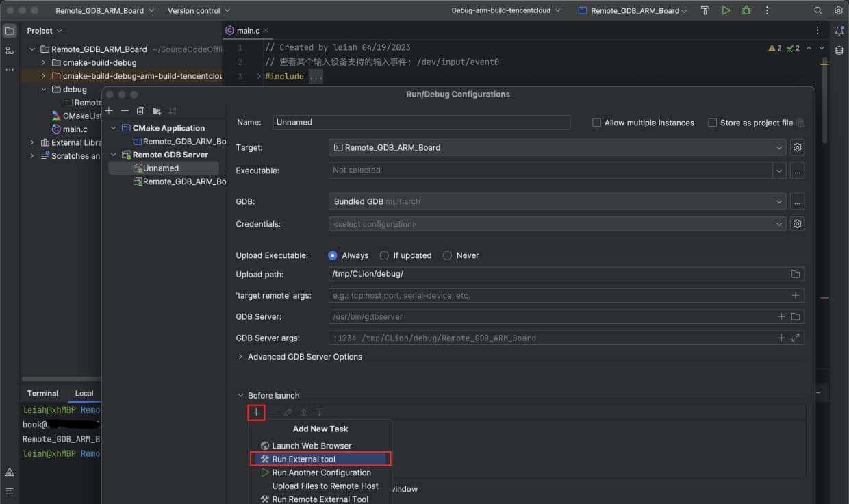The height and width of the screenshot is (504, 849).
Task: Select Run Another Configuration menu item
Action: coord(320,473)
